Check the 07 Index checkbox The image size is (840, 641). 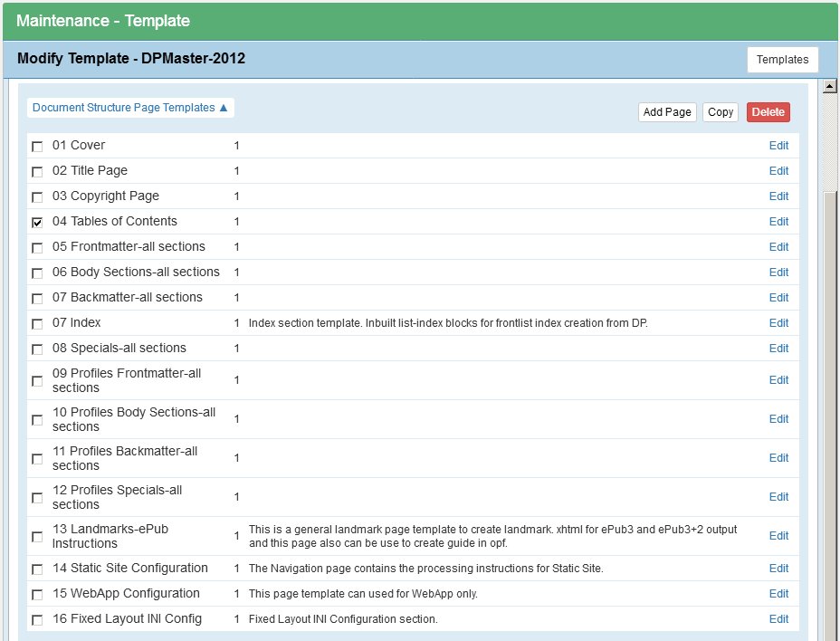(37, 322)
